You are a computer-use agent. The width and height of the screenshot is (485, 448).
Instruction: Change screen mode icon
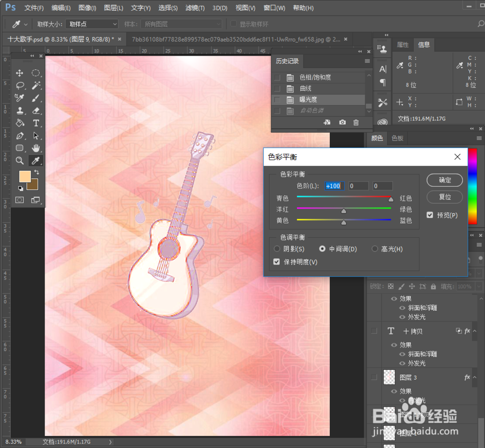(36, 200)
